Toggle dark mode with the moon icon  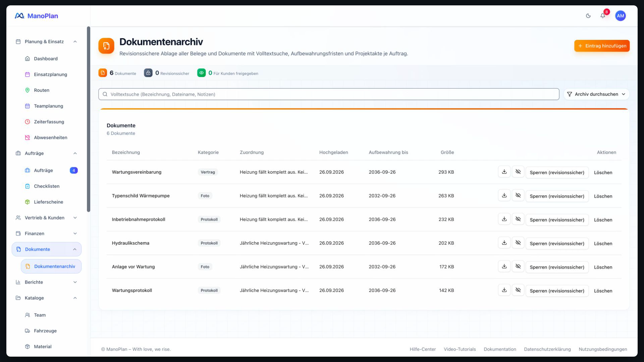click(588, 16)
